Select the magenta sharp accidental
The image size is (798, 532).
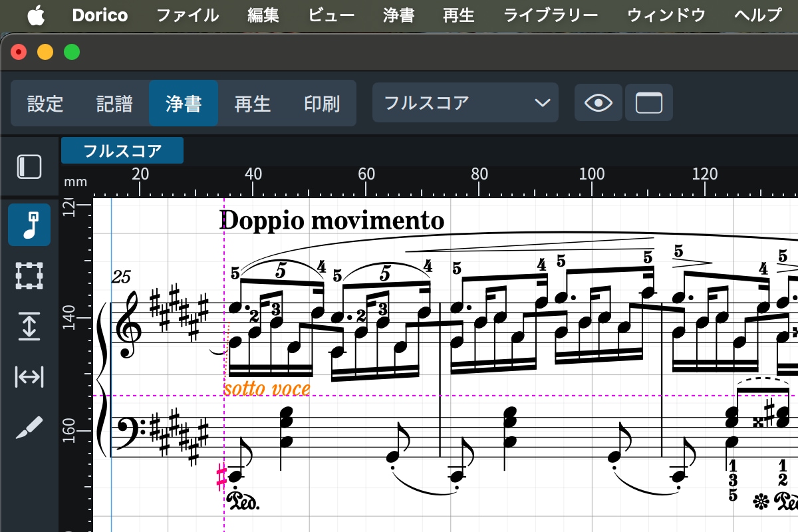(221, 477)
